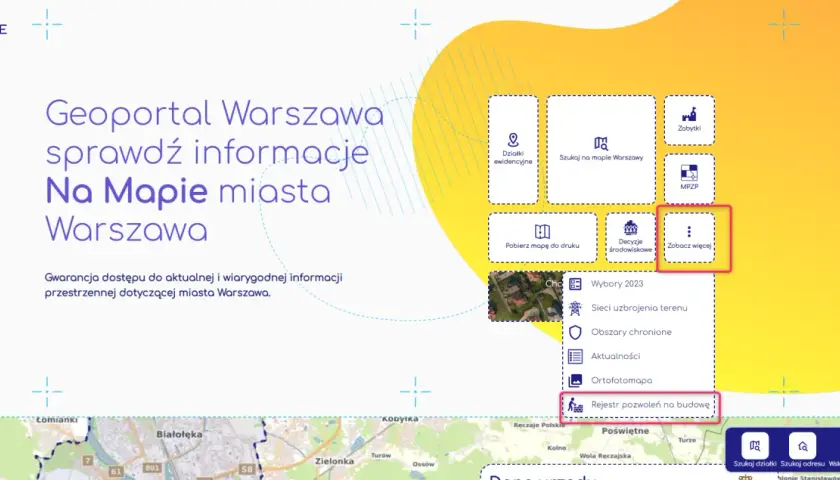840x480 pixels.
Task: Click the Pobierz mapę do druku tile
Action: (543, 237)
